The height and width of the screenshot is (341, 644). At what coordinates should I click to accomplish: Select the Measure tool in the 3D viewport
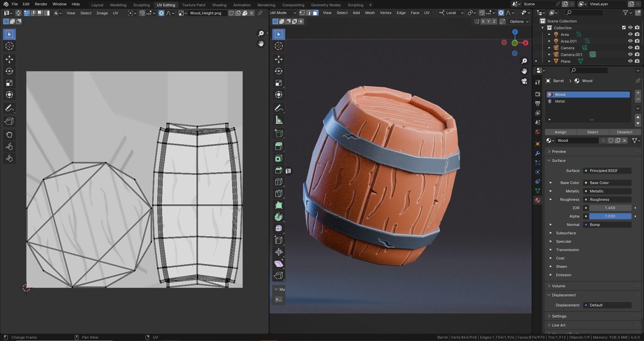coord(279,120)
